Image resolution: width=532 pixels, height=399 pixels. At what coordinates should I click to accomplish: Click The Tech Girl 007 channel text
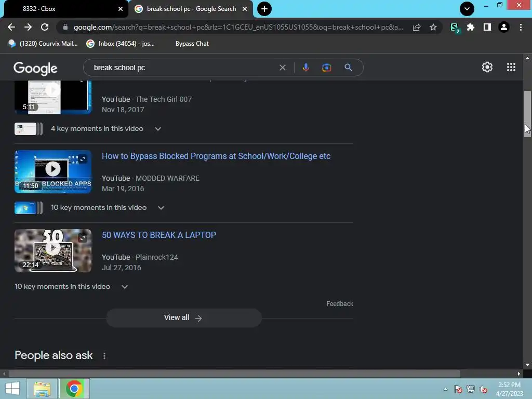coord(164,99)
